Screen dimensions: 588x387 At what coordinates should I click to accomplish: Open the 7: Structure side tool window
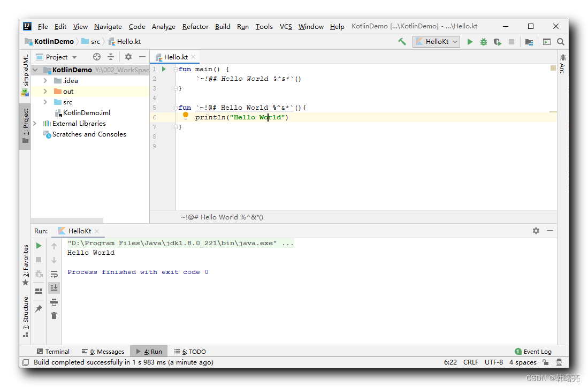[x=25, y=317]
